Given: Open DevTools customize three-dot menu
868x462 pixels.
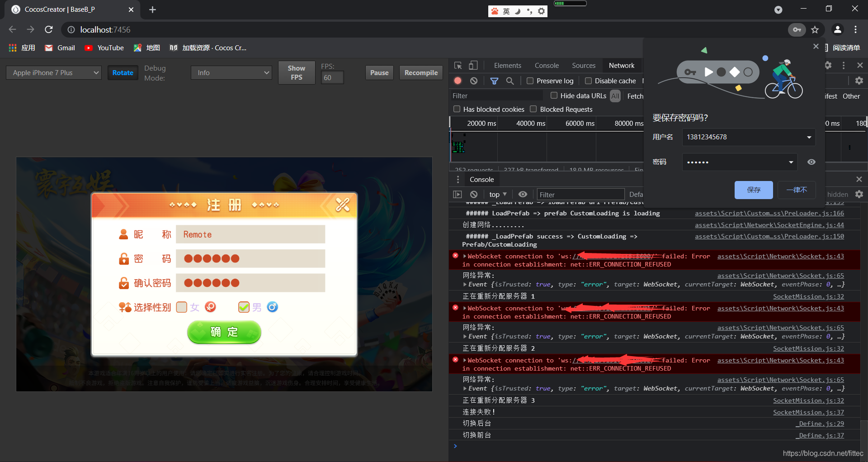Looking at the screenshot, I should [844, 65].
